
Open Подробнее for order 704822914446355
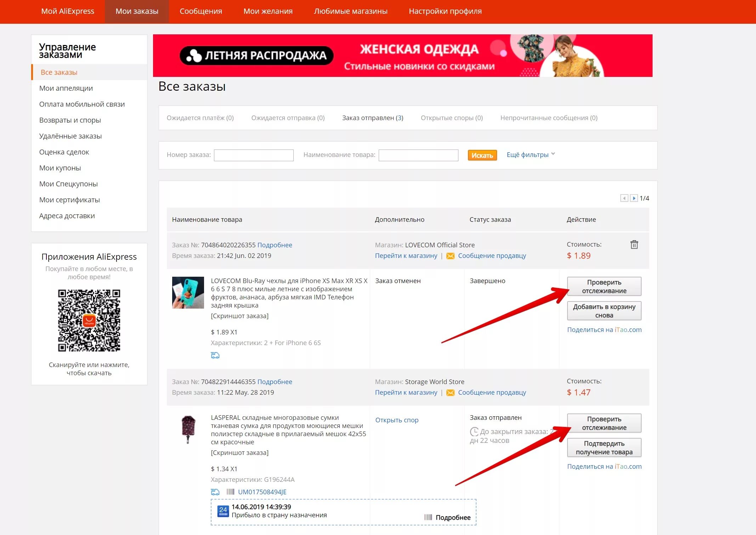click(x=275, y=382)
